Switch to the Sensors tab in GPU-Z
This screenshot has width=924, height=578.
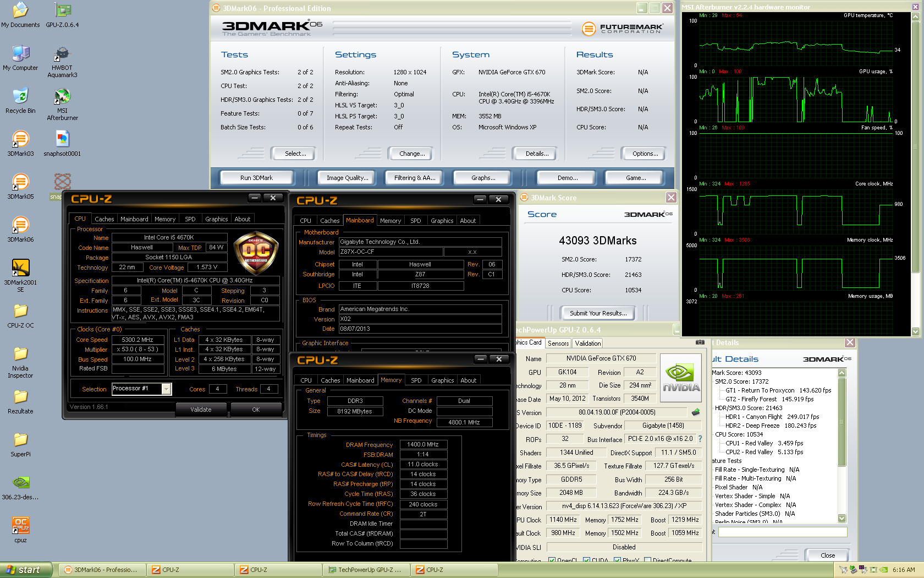[x=558, y=343]
